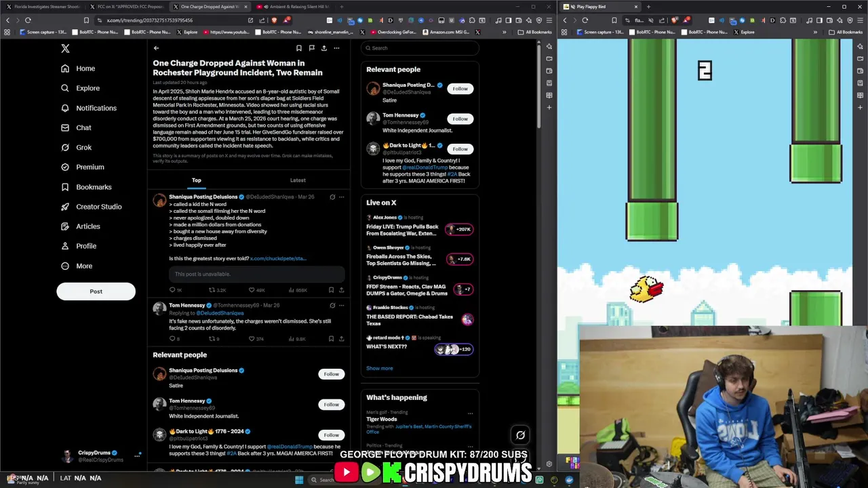The image size is (868, 488).
Task: Share the story using the header share icon
Action: [x=324, y=48]
